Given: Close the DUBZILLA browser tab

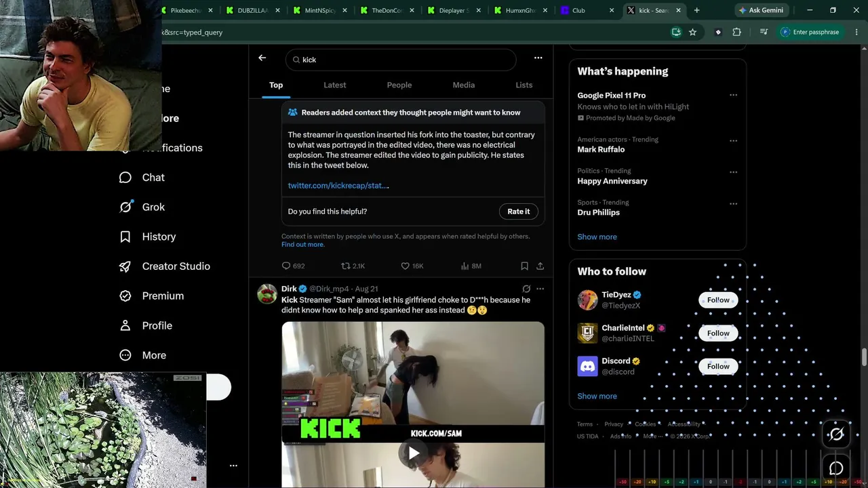Looking at the screenshot, I should click(x=277, y=10).
